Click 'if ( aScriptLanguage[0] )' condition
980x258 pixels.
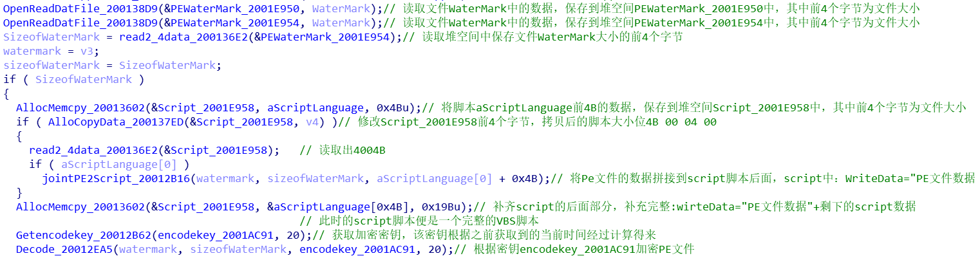pyautogui.click(x=109, y=165)
